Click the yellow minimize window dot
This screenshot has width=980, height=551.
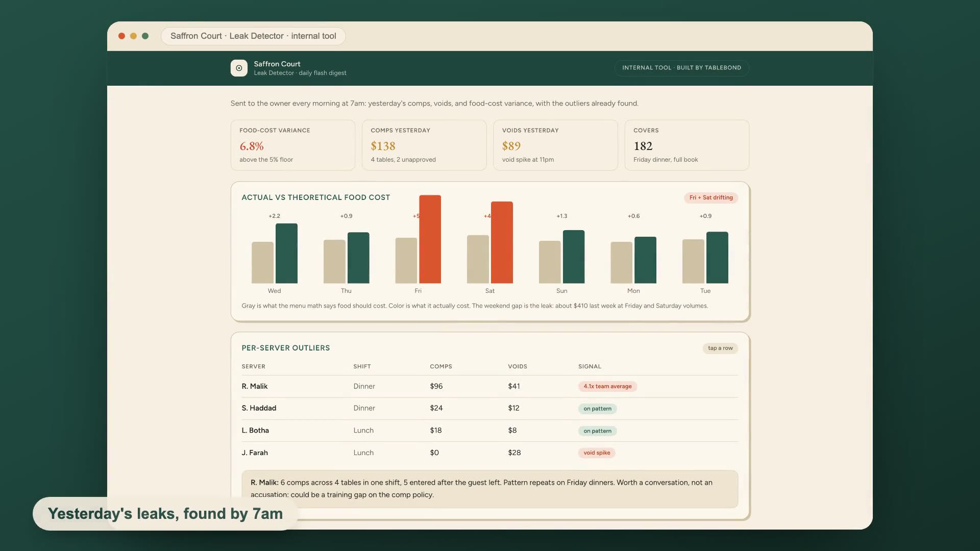pos(133,36)
